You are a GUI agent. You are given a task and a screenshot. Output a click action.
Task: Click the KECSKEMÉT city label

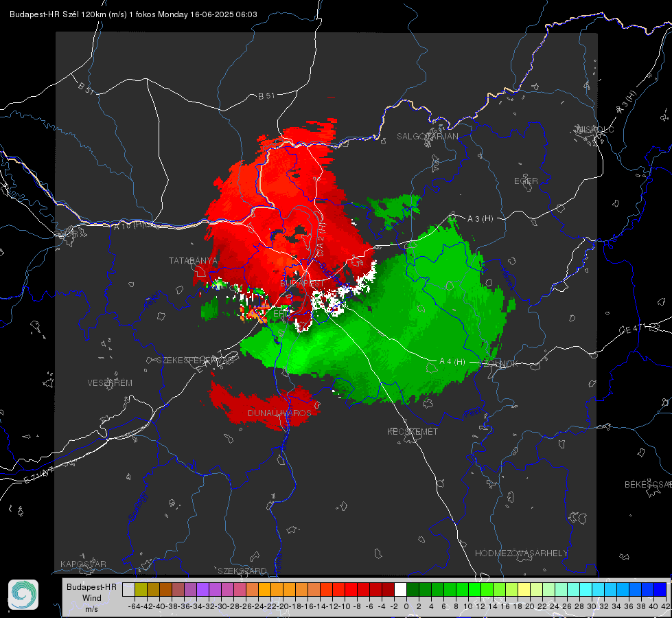click(x=413, y=432)
